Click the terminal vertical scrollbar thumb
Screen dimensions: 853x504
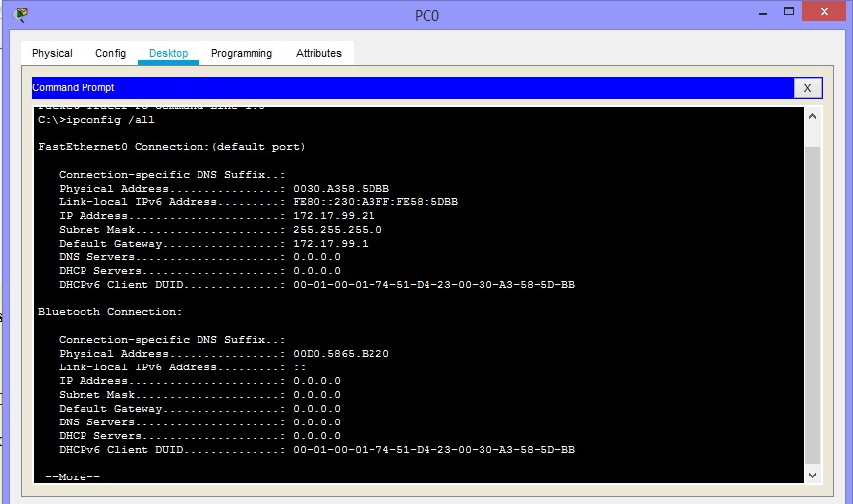[812, 305]
